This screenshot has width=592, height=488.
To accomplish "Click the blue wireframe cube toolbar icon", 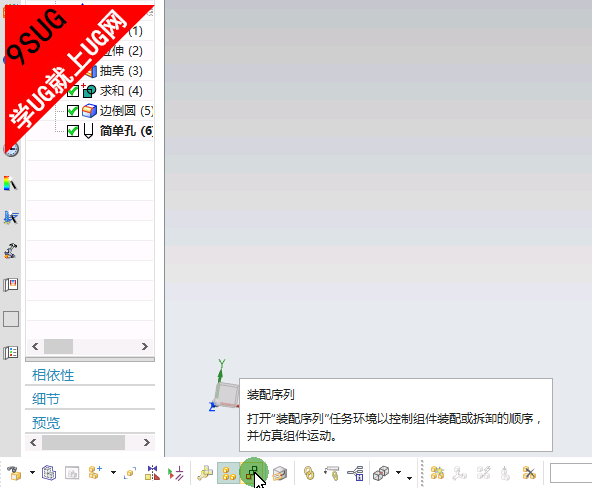I will point(49,473).
